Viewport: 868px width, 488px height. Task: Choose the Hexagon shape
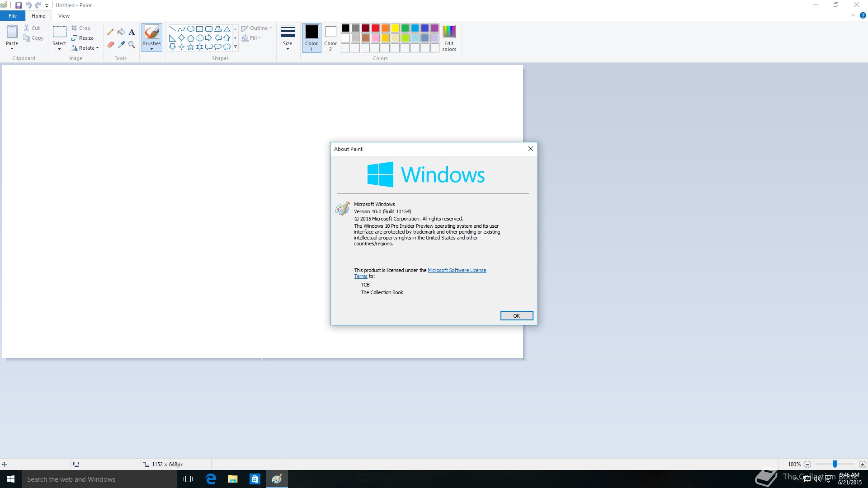[x=199, y=38]
